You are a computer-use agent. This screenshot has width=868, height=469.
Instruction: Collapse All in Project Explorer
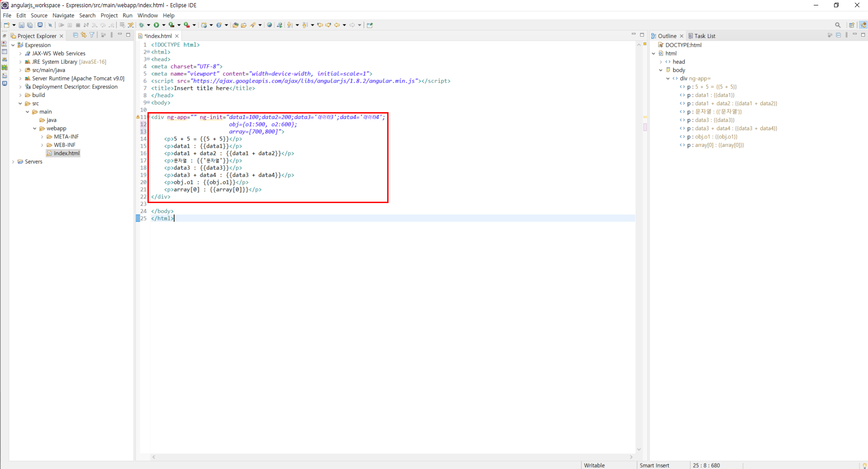click(75, 35)
